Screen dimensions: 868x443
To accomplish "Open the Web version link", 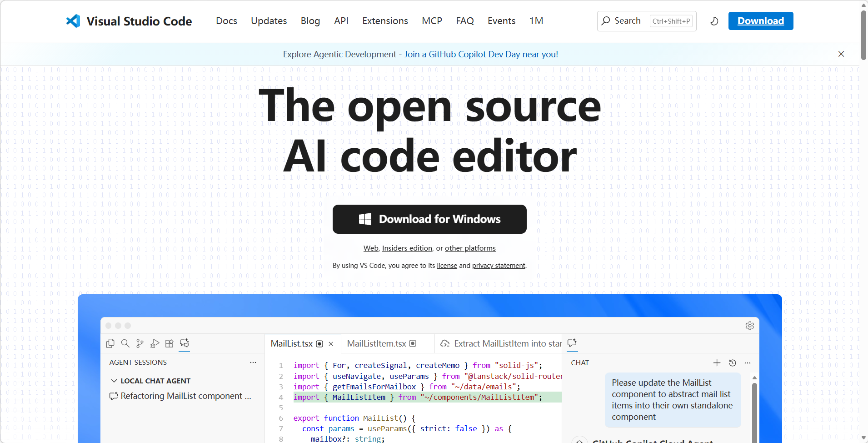I will click(x=371, y=248).
